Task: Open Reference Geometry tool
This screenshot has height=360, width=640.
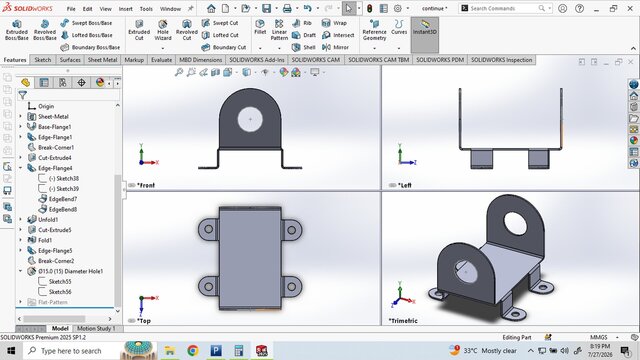Action: pyautogui.click(x=374, y=30)
